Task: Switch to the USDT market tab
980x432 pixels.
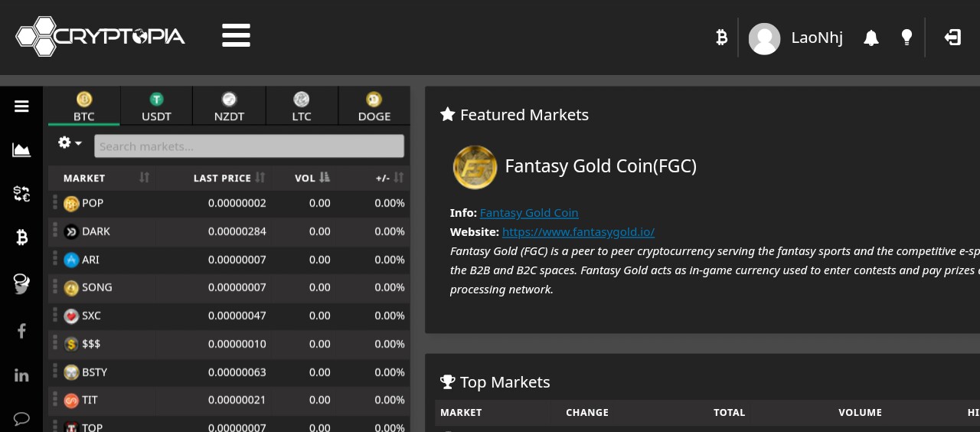Action: tap(156, 106)
